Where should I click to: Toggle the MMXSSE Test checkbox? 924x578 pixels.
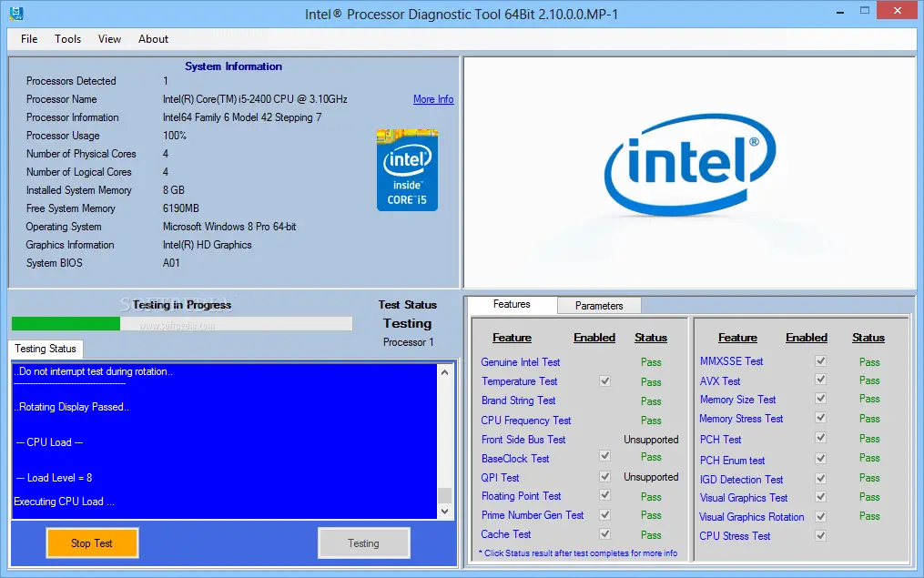click(x=820, y=360)
